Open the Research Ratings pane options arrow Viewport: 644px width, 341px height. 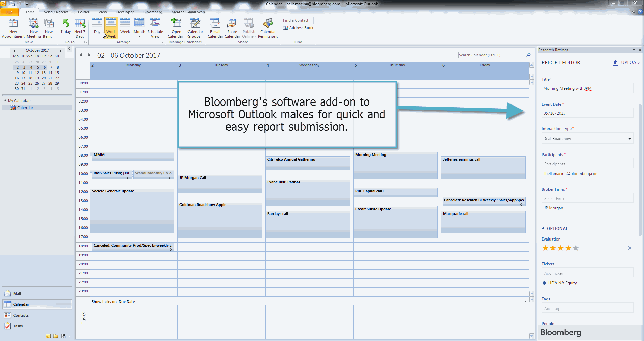click(634, 50)
